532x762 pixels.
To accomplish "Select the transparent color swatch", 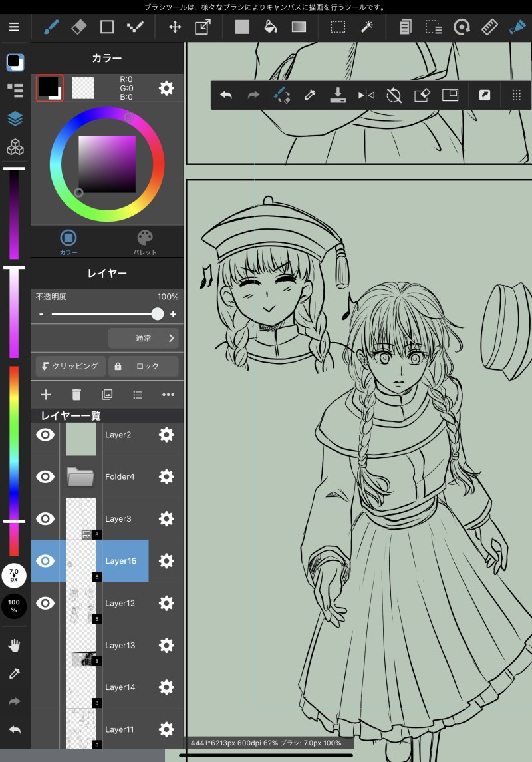I will point(82,88).
